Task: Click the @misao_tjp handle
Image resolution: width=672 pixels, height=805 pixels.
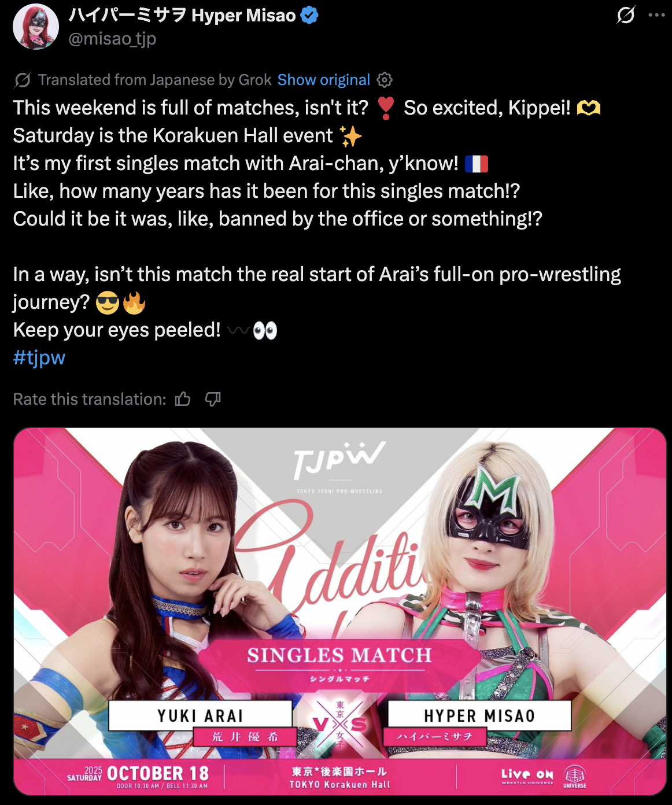Action: 113,39
